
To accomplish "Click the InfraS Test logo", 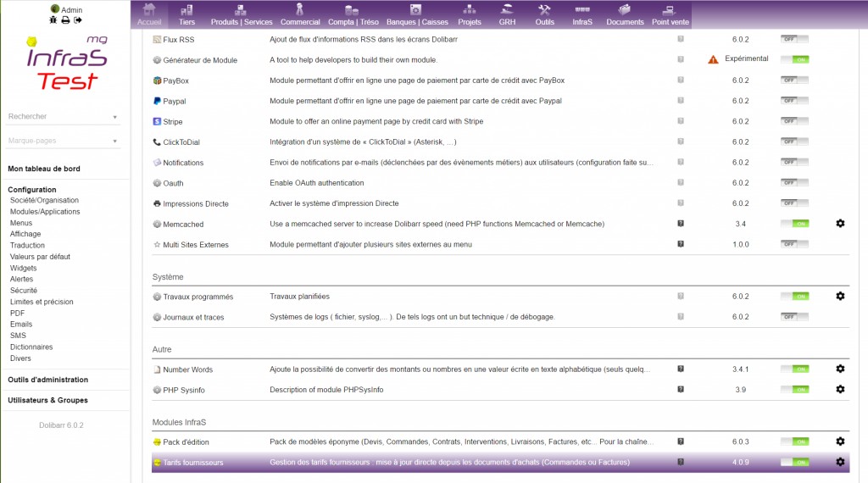I will 66,64.
